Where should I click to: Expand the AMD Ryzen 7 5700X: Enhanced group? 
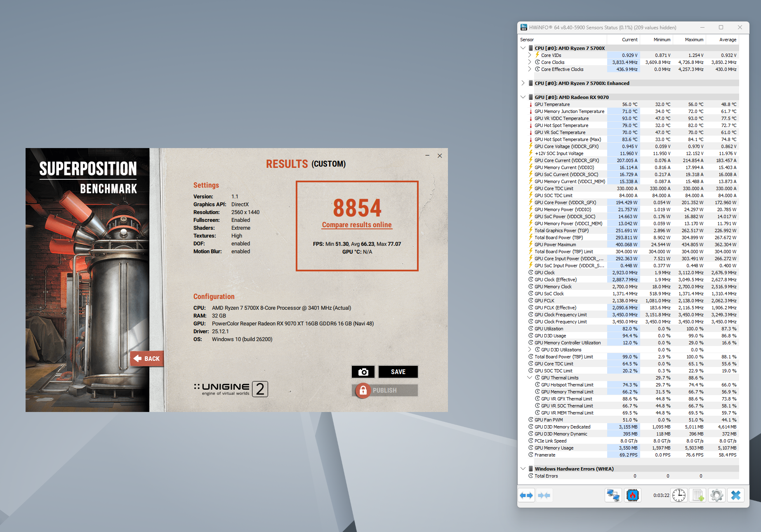click(523, 83)
